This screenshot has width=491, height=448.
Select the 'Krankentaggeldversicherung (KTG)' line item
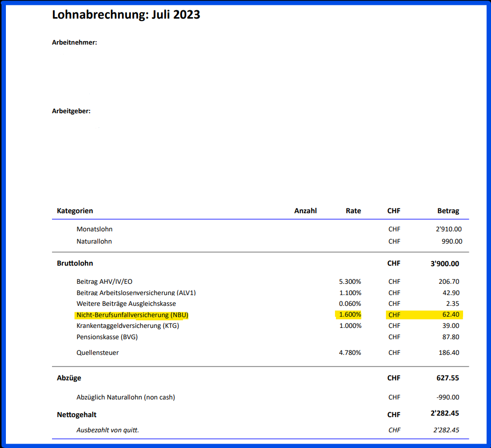[x=128, y=326]
